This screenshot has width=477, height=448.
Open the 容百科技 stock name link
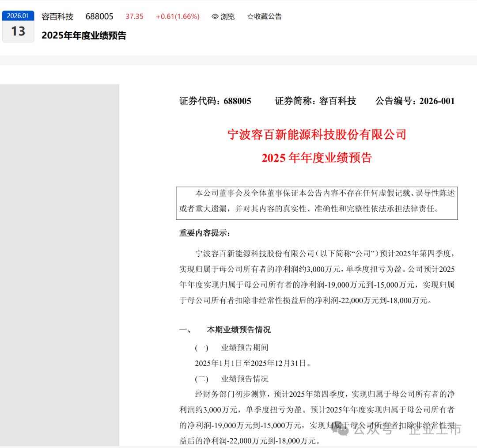(57, 16)
